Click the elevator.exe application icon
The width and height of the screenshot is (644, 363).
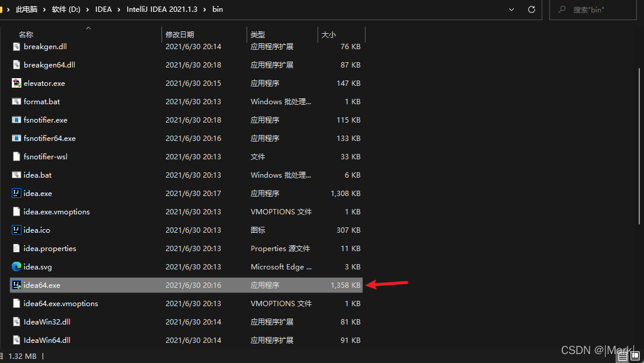(x=16, y=83)
